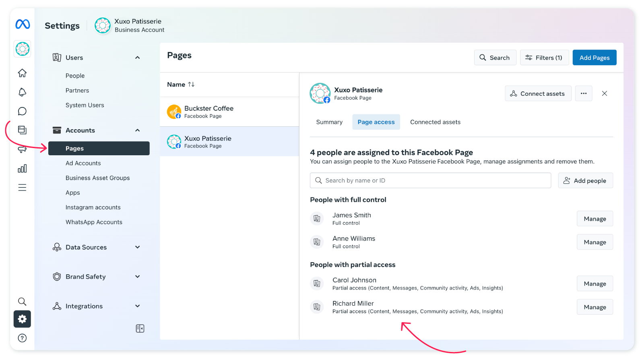The width and height of the screenshot is (644, 358).
Task: Open Instagram accounts in the sidebar
Action: coord(93,207)
